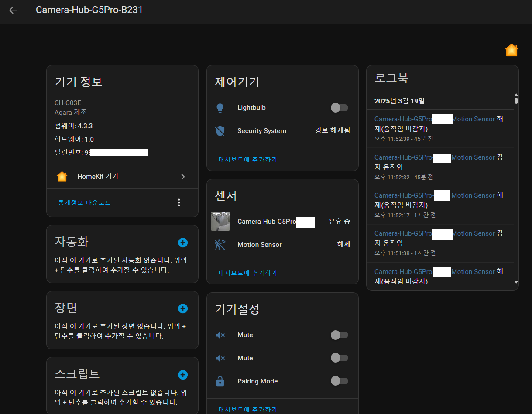Add a script via the 스크립트 plus icon
The height and width of the screenshot is (414, 532).
click(x=183, y=375)
